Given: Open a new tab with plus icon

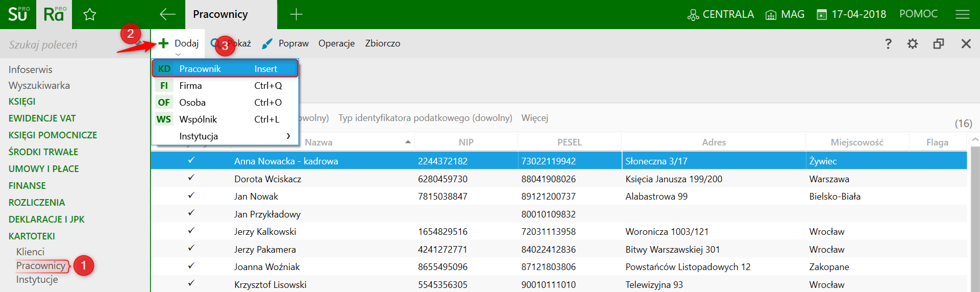Looking at the screenshot, I should 296,14.
